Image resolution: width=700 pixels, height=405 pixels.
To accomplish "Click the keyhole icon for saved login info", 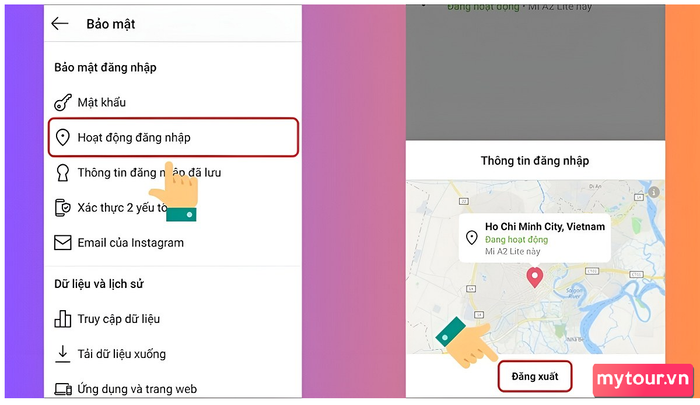I will (x=62, y=172).
